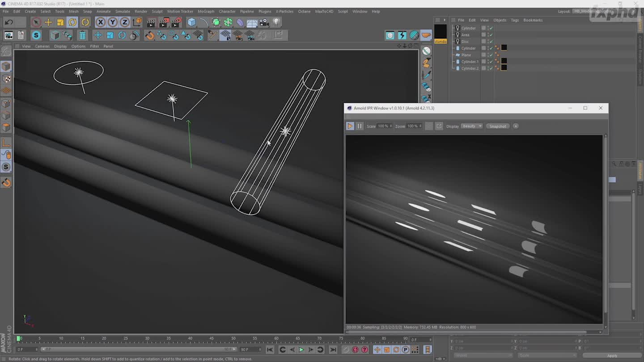Screen dimensions: 644x362
Task: Open the World coordinate mode dropdown
Action: coord(483,355)
